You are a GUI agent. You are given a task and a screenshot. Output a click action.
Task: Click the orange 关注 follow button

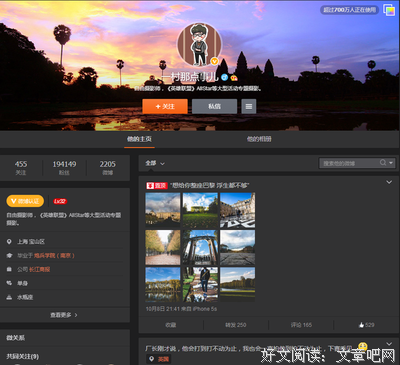(165, 106)
